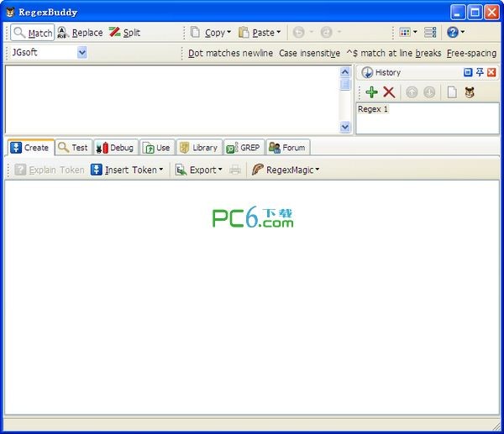Add a regex with green plus
504x434 pixels.
point(371,92)
